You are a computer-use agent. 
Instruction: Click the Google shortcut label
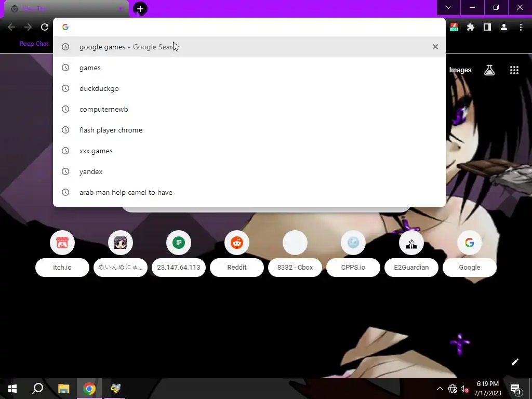click(470, 268)
